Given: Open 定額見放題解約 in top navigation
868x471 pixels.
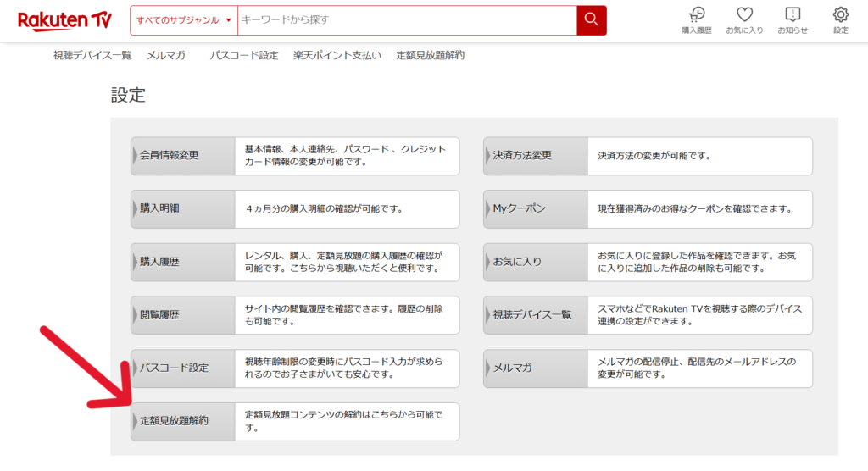Looking at the screenshot, I should tap(430, 56).
